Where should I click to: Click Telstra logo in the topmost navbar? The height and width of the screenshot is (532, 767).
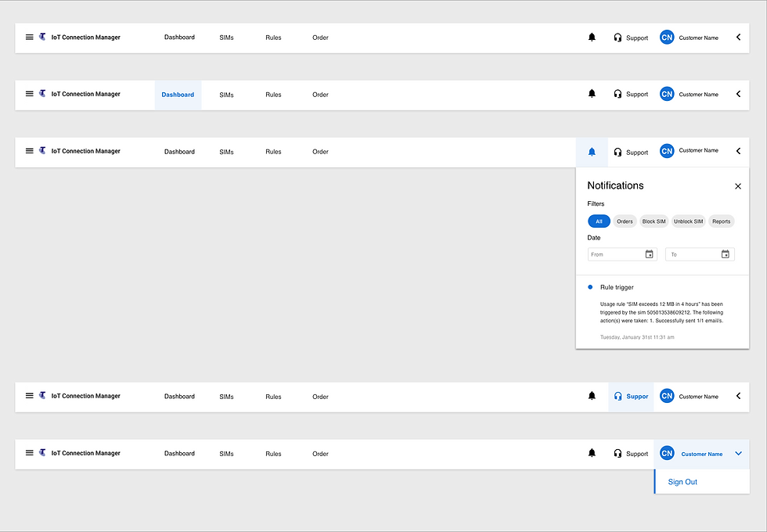tap(42, 37)
